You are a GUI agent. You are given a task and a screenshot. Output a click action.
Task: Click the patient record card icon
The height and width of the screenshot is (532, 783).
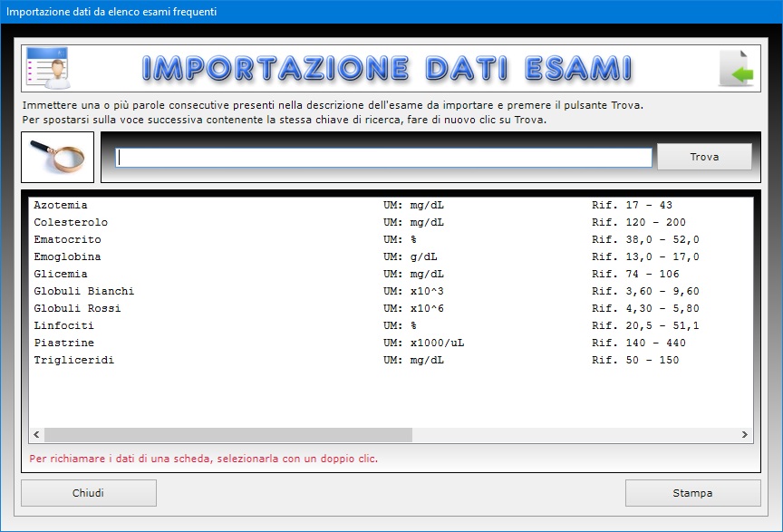[48, 68]
